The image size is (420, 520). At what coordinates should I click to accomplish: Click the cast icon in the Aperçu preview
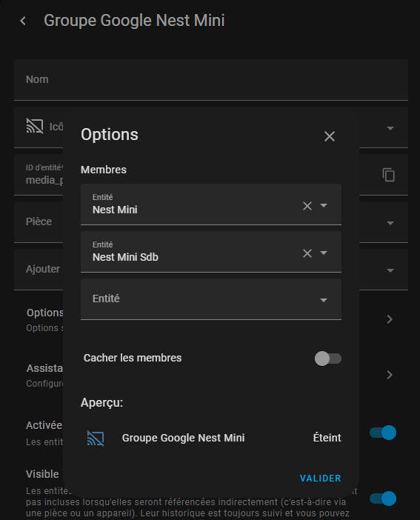[x=96, y=438]
